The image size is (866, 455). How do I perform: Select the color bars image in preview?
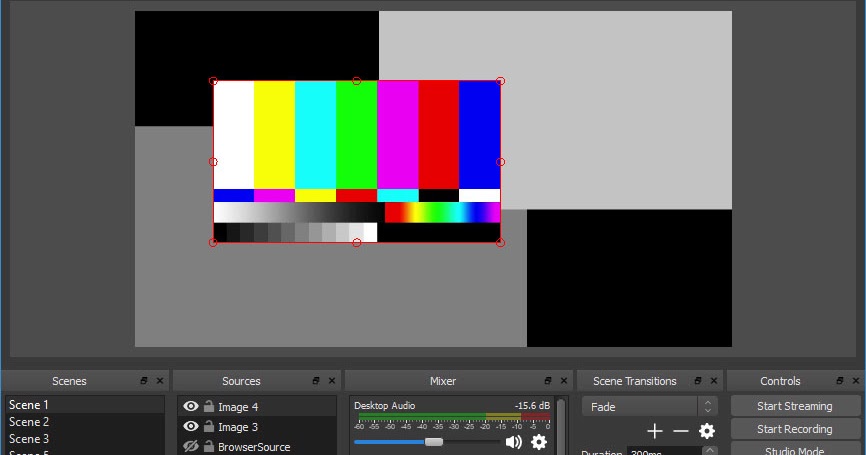click(x=357, y=162)
